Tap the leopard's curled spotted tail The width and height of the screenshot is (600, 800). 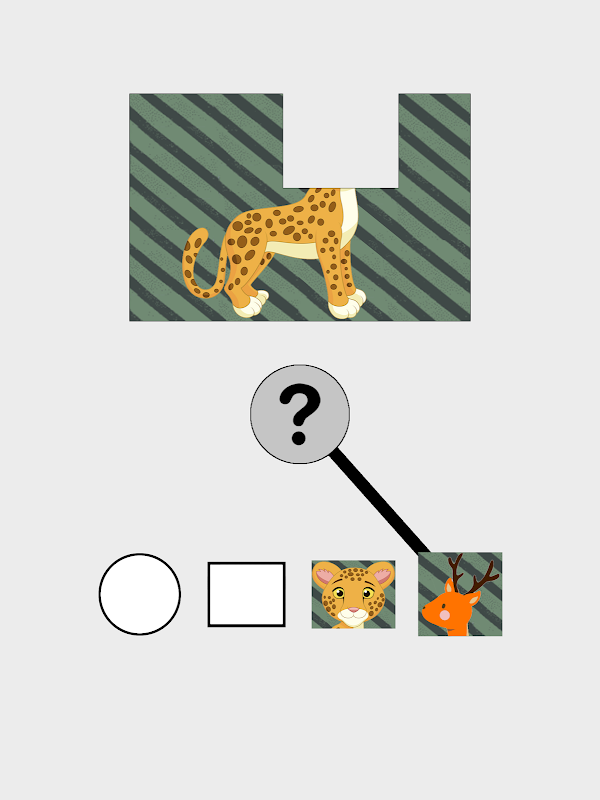pos(202,264)
